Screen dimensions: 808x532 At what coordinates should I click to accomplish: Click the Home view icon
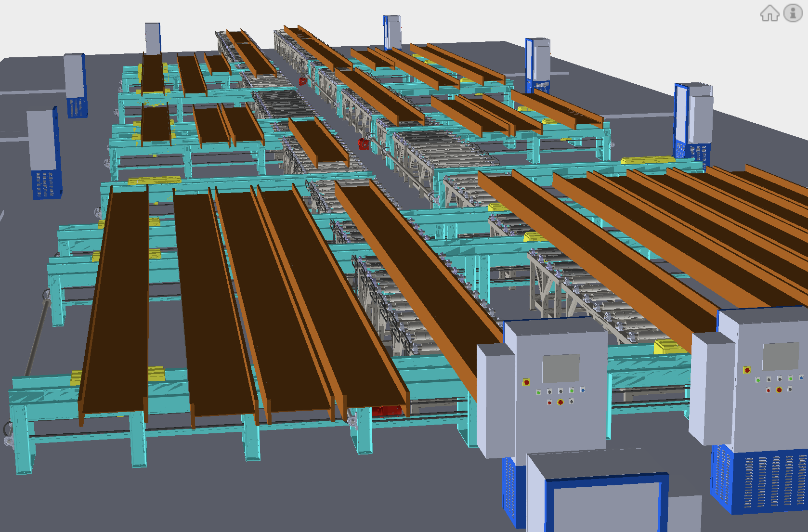coord(769,13)
